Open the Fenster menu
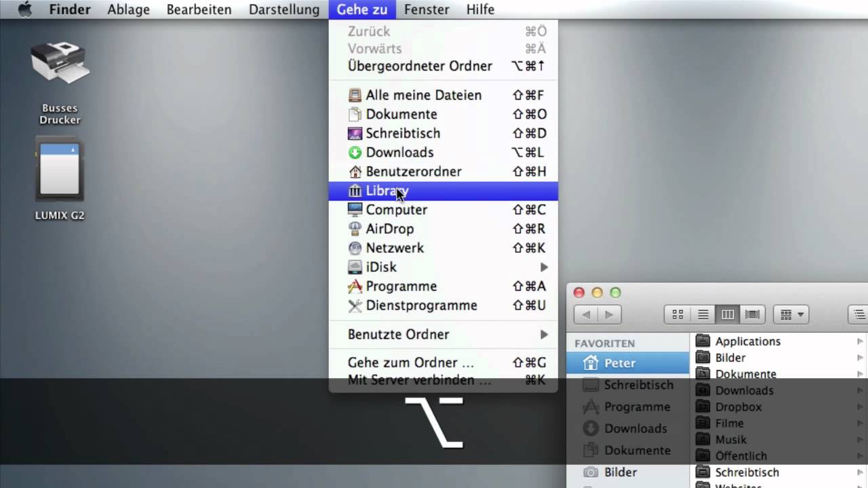The image size is (868, 488). tap(427, 9)
